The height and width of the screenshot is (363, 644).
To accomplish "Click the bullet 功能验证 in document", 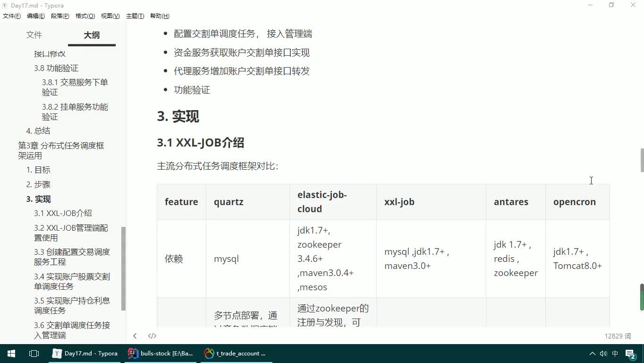I will [192, 90].
